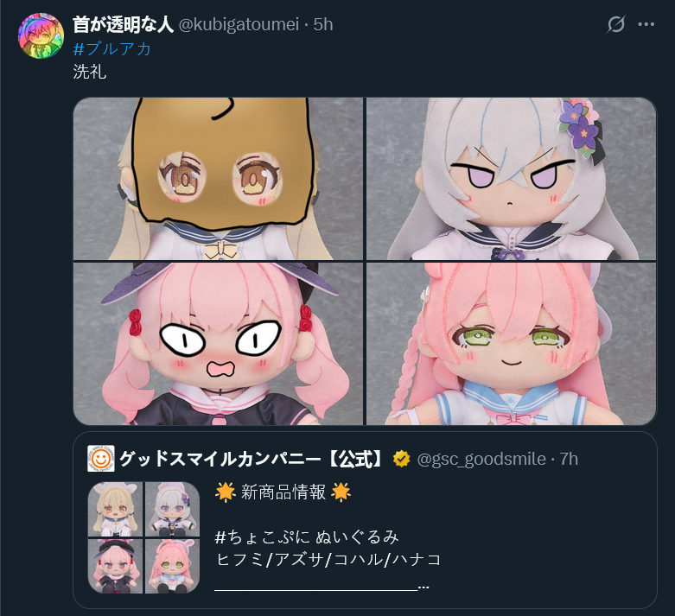Open the poster's rainbow profile avatar
Viewport: 675px width, 616px height.
coord(41,35)
